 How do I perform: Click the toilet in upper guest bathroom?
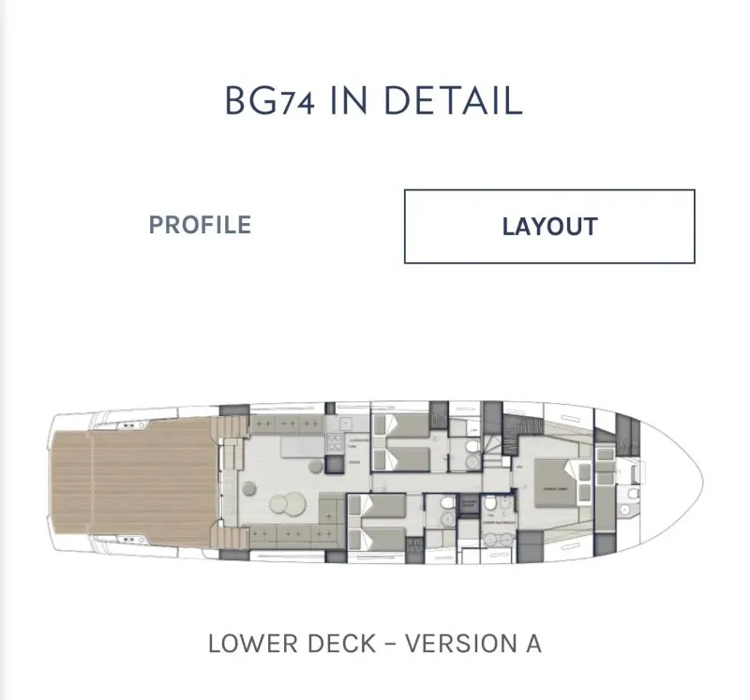tap(472, 447)
